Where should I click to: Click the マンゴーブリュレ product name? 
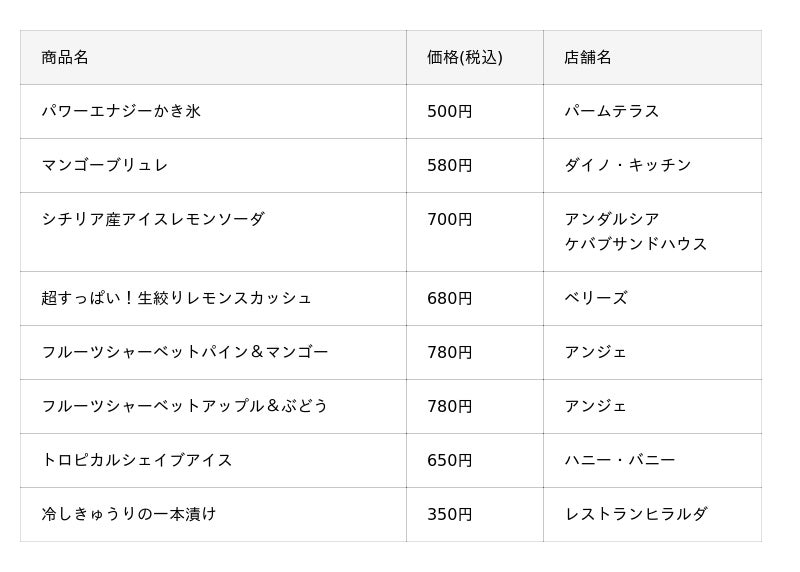click(x=105, y=166)
